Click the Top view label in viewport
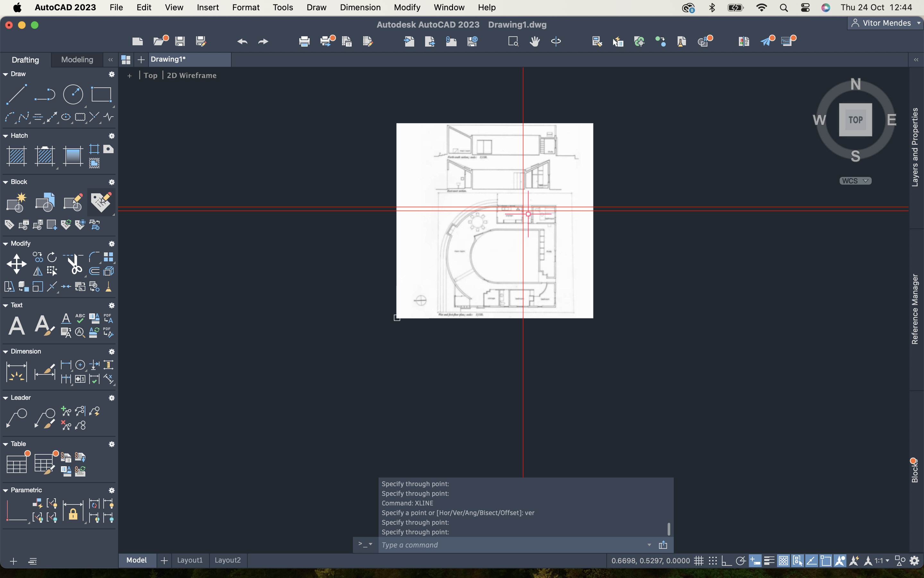Viewport: 924px width, 578px height. pos(150,75)
